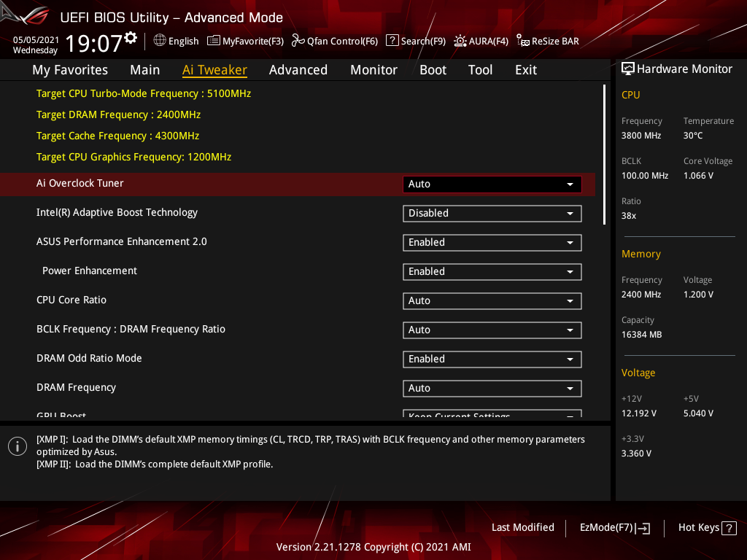Open Intel Adaptive Boost Technology dropdown

tap(492, 214)
